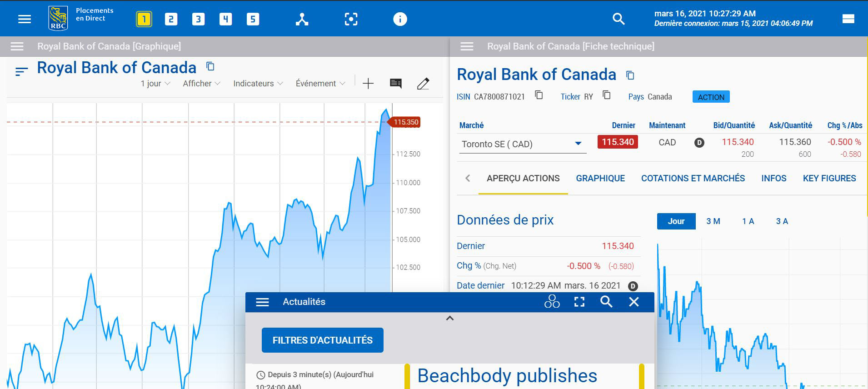Open the Indicateurs dropdown

258,84
